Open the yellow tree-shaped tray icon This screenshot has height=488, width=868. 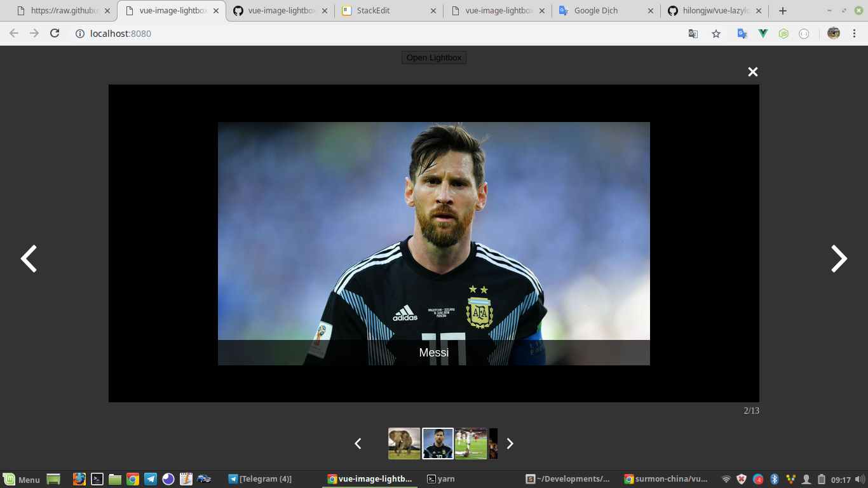coord(790,479)
